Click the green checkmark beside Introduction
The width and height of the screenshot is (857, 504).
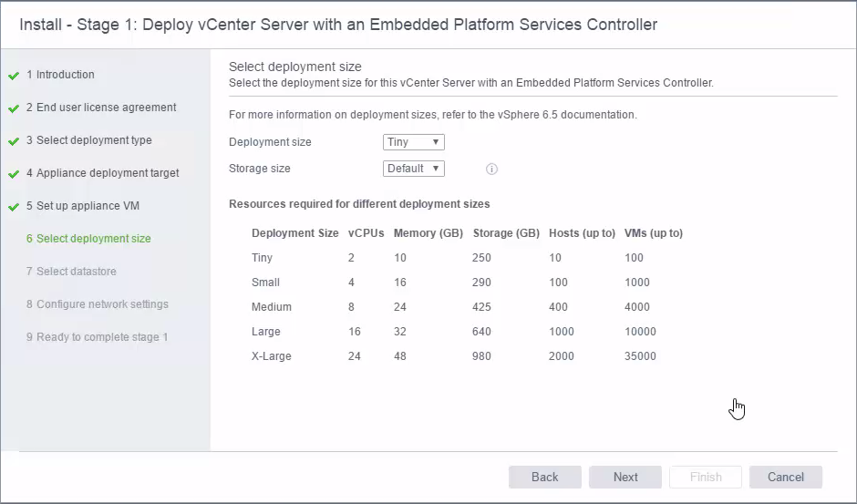coord(14,76)
